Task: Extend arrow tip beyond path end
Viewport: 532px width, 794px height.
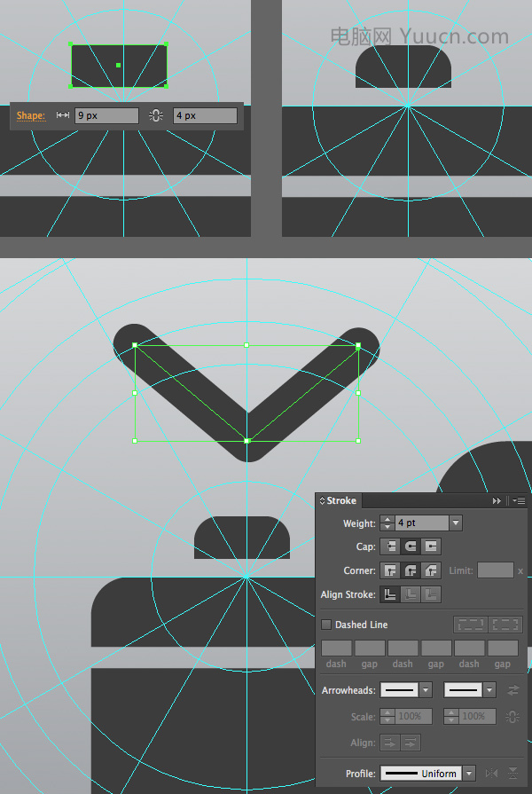Action: (390, 743)
